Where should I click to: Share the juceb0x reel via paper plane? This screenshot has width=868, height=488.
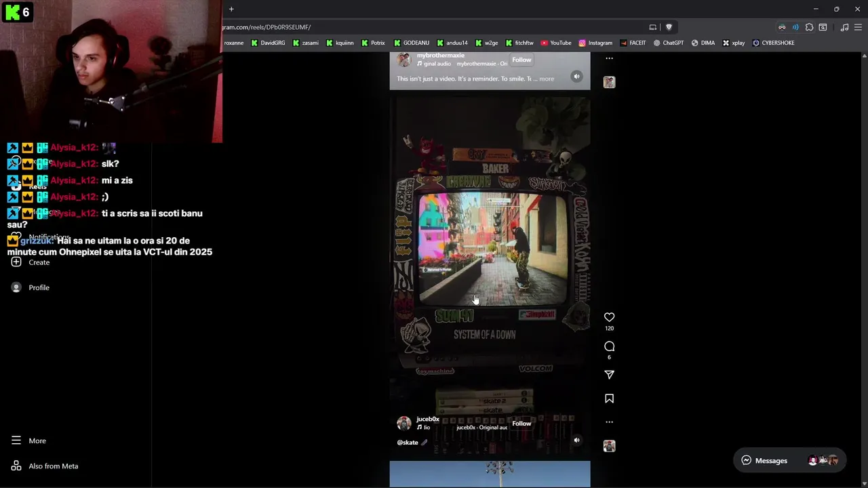609,375
